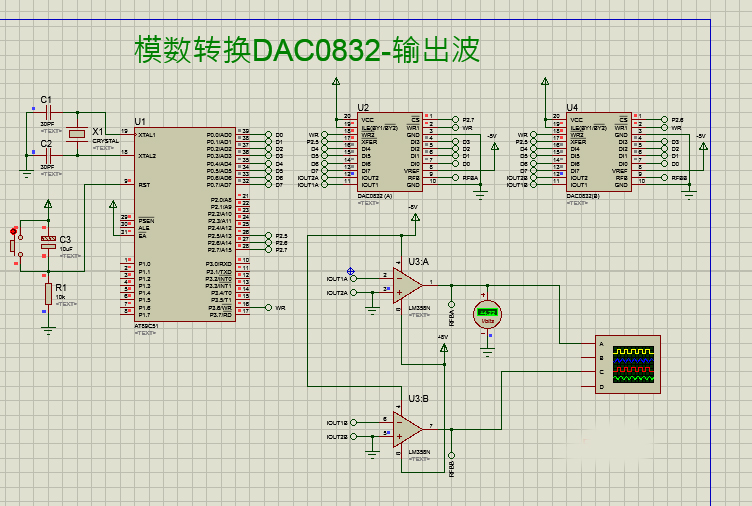Click the -5V power arrow above U3:A

(415, 218)
